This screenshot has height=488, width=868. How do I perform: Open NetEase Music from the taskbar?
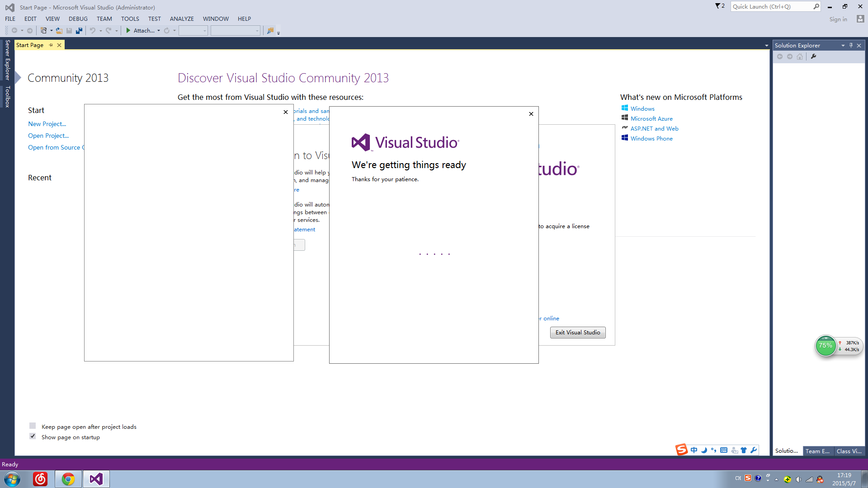(x=40, y=479)
